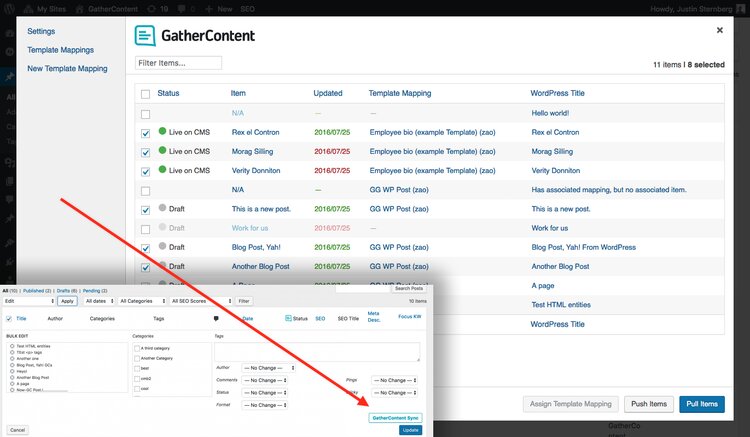Click the updates circular-arrow icon showing 10
This screenshot has width=750, height=437.
(152, 9)
